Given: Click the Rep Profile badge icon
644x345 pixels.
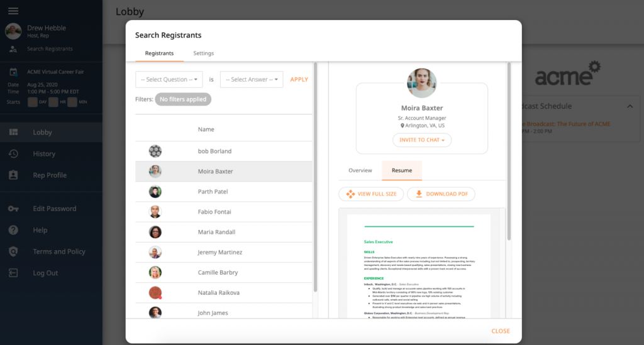Looking at the screenshot, I should 13,175.
